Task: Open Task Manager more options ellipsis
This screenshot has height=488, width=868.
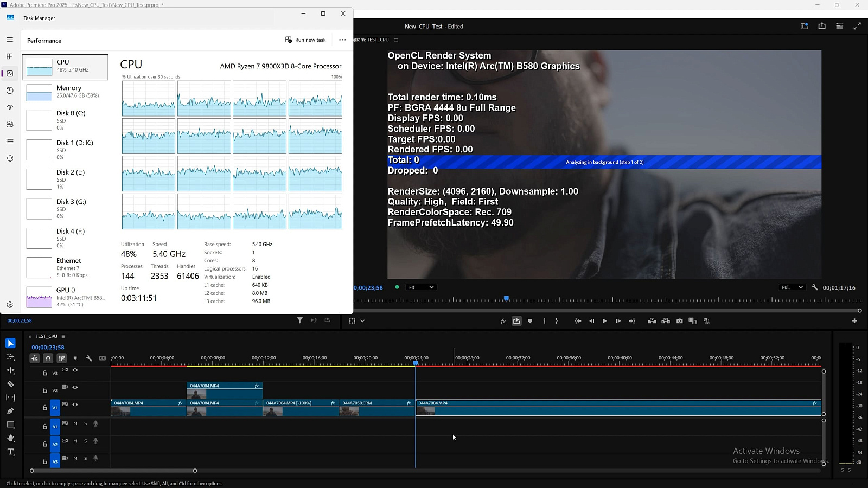Action: (x=342, y=40)
